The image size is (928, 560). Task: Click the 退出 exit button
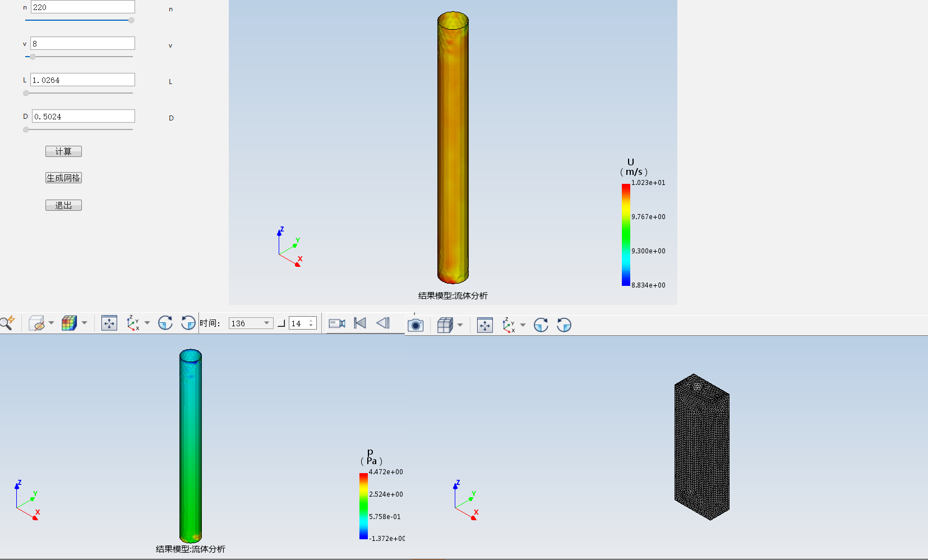coord(63,205)
